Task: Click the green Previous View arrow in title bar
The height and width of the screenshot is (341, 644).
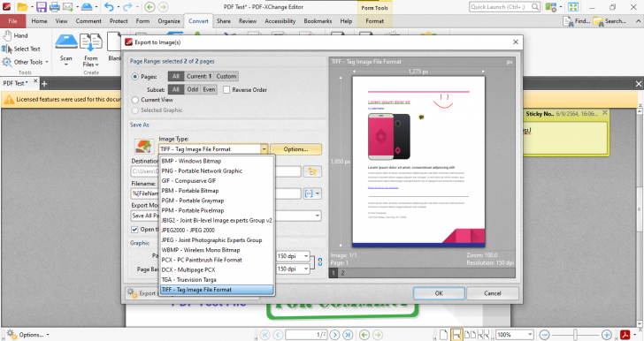Action: click(x=149, y=6)
